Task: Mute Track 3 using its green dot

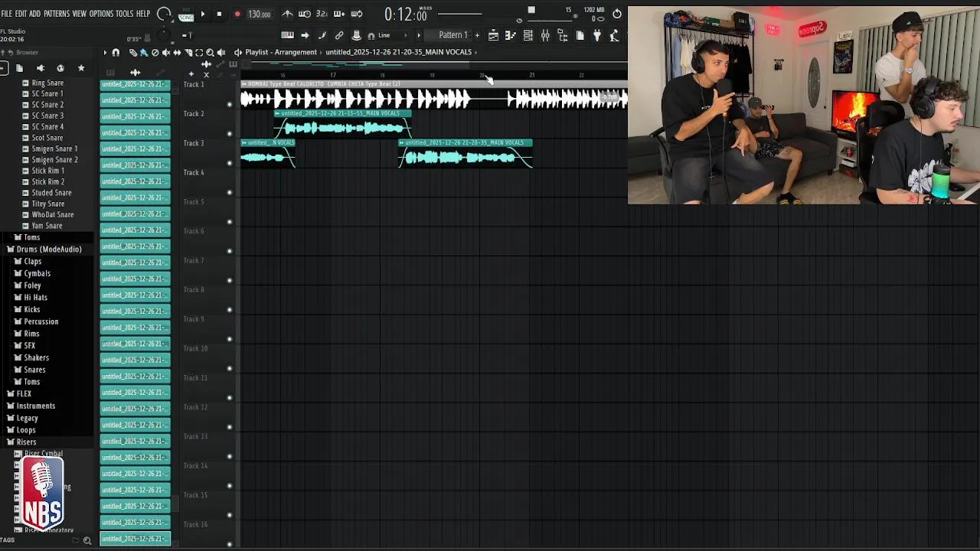Action: (x=229, y=163)
